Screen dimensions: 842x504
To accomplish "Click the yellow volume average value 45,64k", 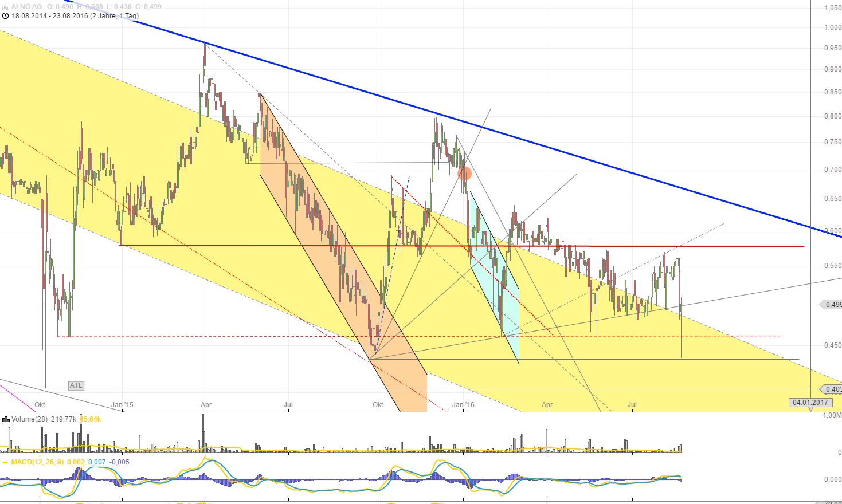I will click(90, 419).
